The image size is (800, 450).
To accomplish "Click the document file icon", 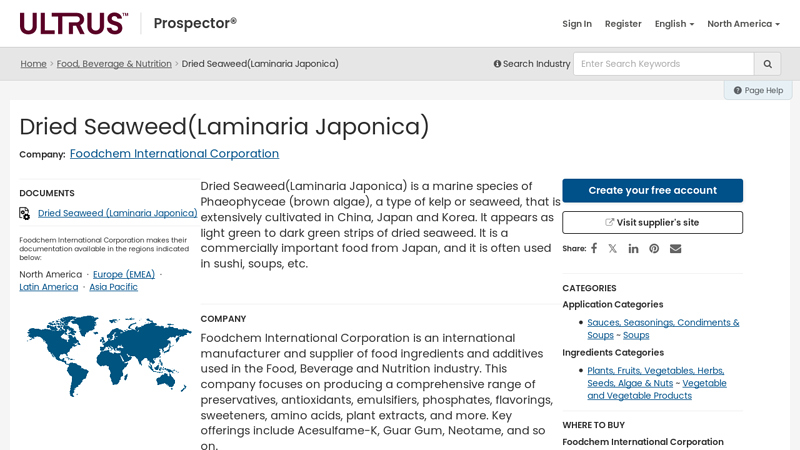I will click(25, 213).
